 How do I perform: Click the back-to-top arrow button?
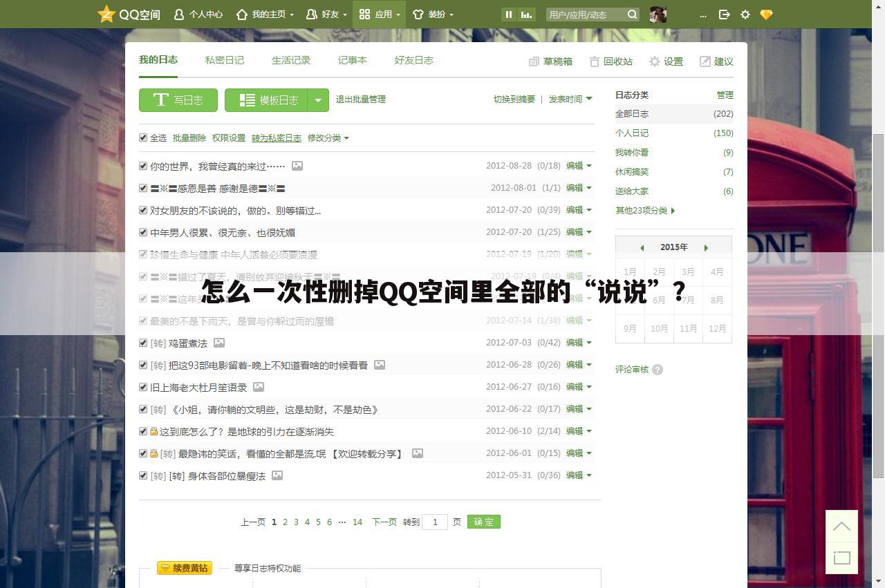(x=841, y=527)
